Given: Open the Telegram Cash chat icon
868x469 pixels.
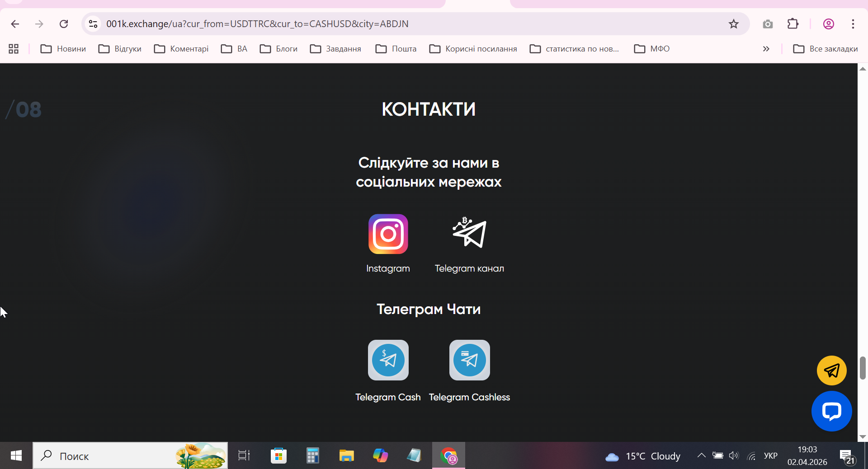Looking at the screenshot, I should (388, 360).
